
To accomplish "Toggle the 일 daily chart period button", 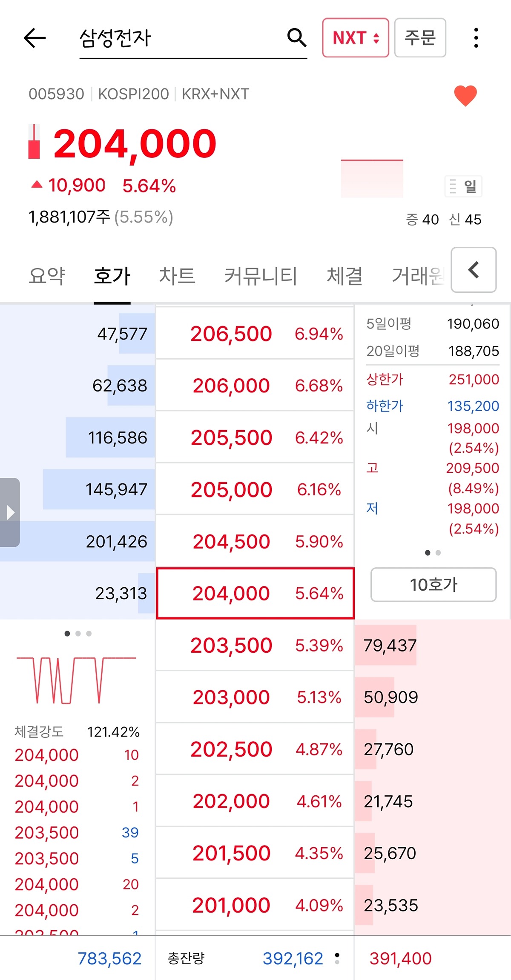I will click(463, 186).
